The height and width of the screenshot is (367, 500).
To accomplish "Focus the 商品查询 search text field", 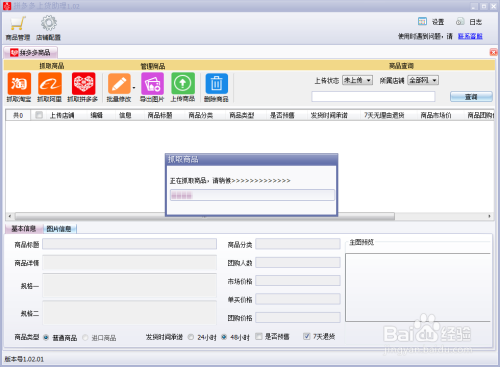I will 373,97.
